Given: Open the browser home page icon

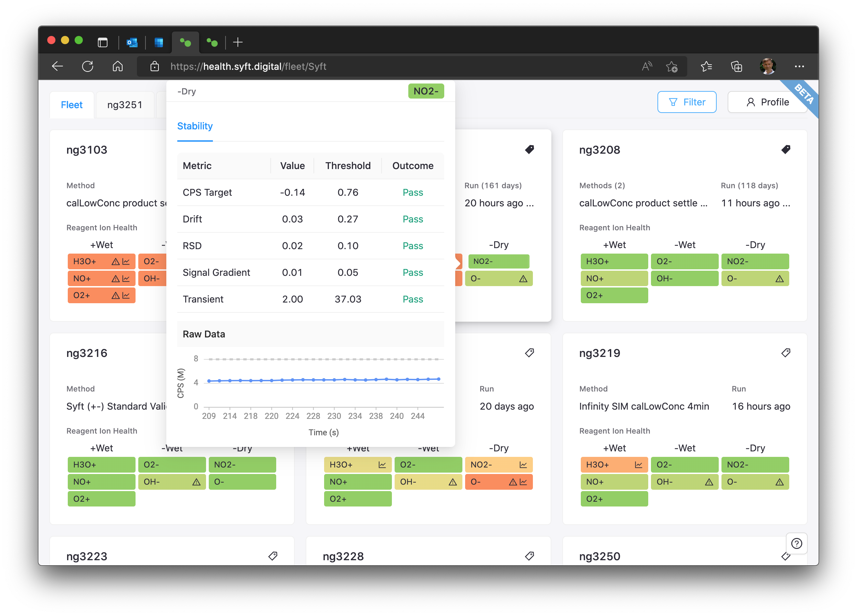Looking at the screenshot, I should click(118, 66).
